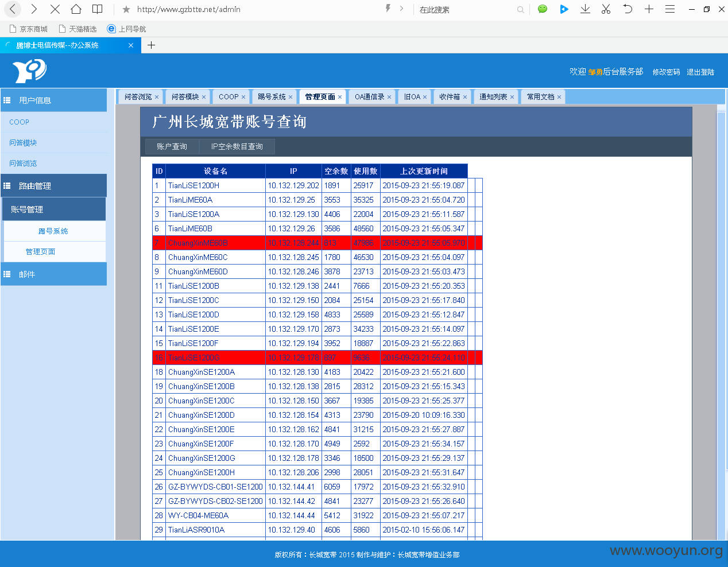
Task: Close the COOP tab
Action: point(243,97)
